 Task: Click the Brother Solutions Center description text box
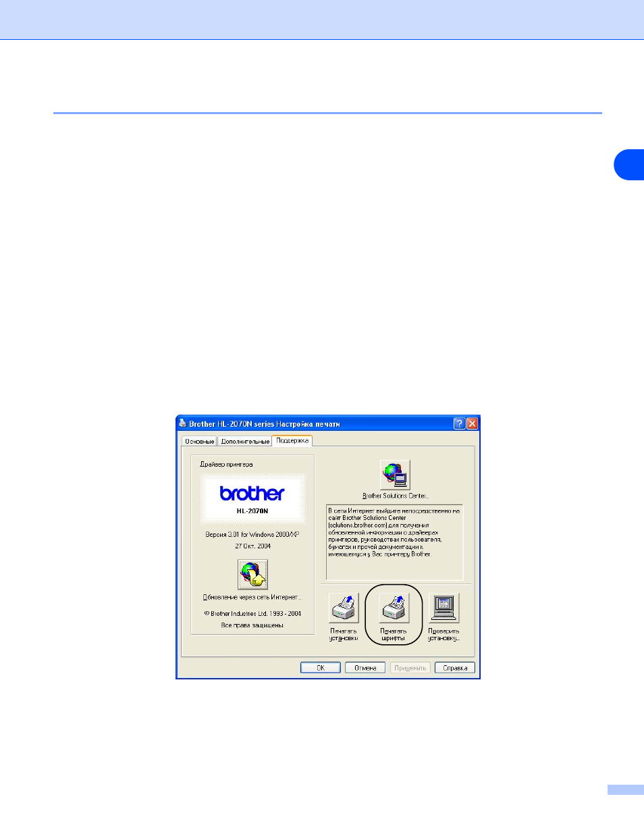point(395,542)
